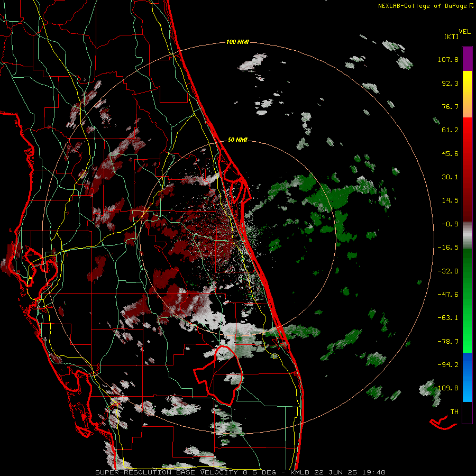Select the 92.3 value on velocity scale
Screen dimensions: 476x476
click(x=450, y=83)
